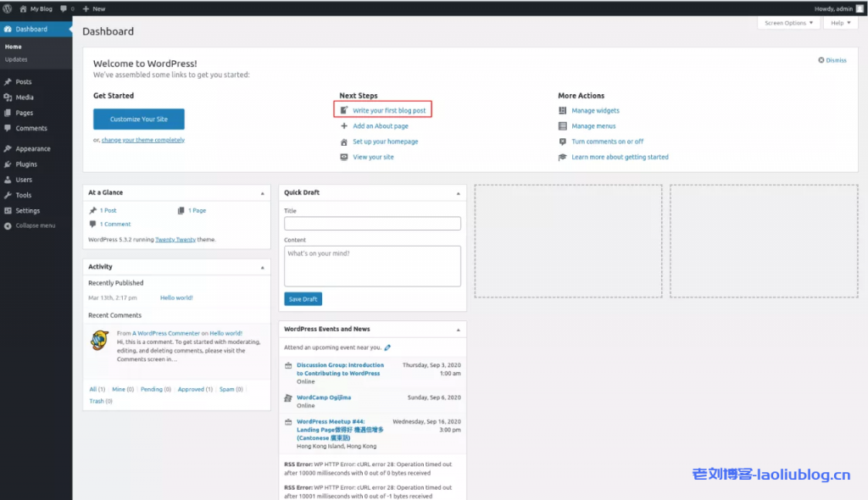Open the Help dropdown tab
This screenshot has width=868, height=500.
click(840, 23)
